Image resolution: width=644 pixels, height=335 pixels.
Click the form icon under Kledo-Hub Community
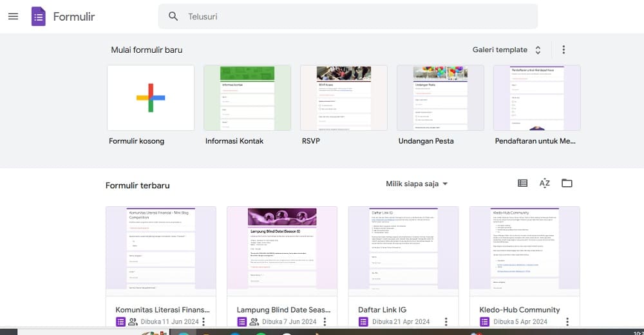click(484, 322)
